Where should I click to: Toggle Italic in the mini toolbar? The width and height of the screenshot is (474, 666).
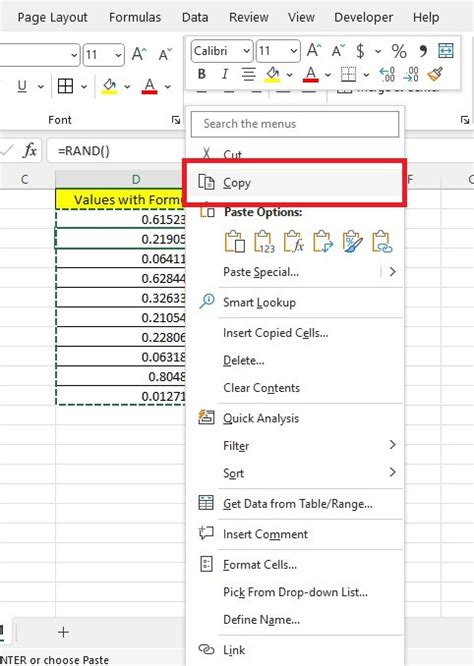point(225,74)
